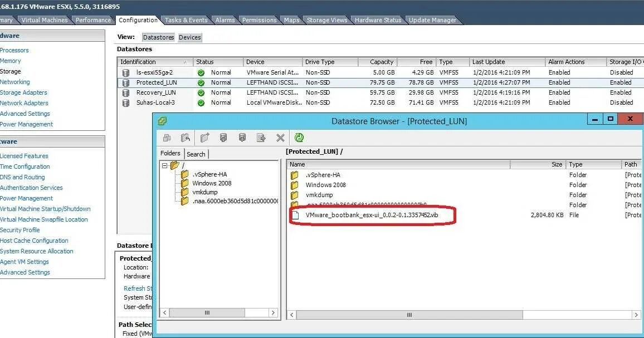Switch to the Performance tab
The image size is (644, 338).
[x=93, y=20]
